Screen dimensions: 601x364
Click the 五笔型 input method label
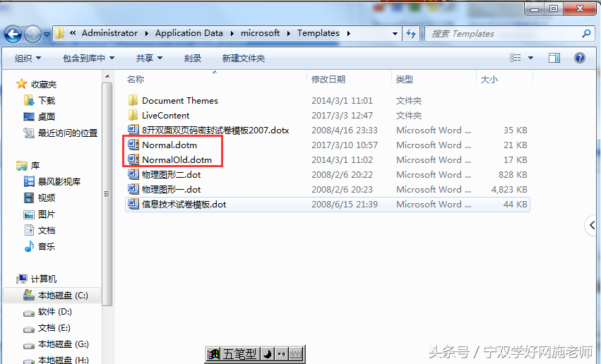(x=240, y=354)
